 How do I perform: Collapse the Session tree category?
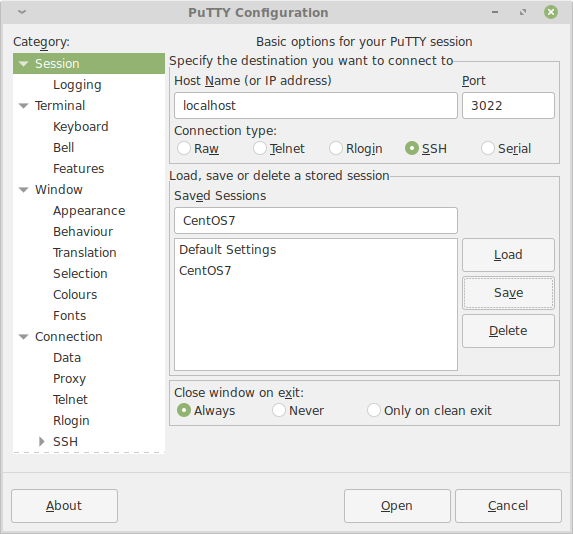(x=23, y=64)
